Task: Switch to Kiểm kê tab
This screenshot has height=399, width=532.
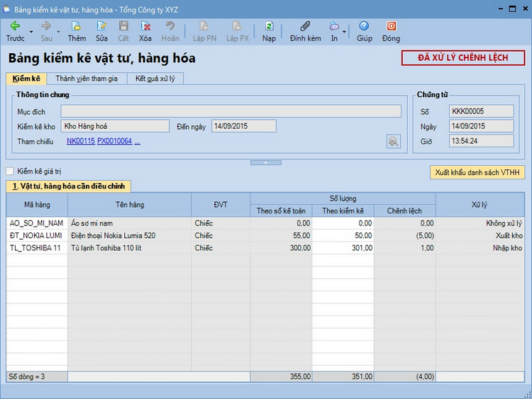Action: pos(26,79)
